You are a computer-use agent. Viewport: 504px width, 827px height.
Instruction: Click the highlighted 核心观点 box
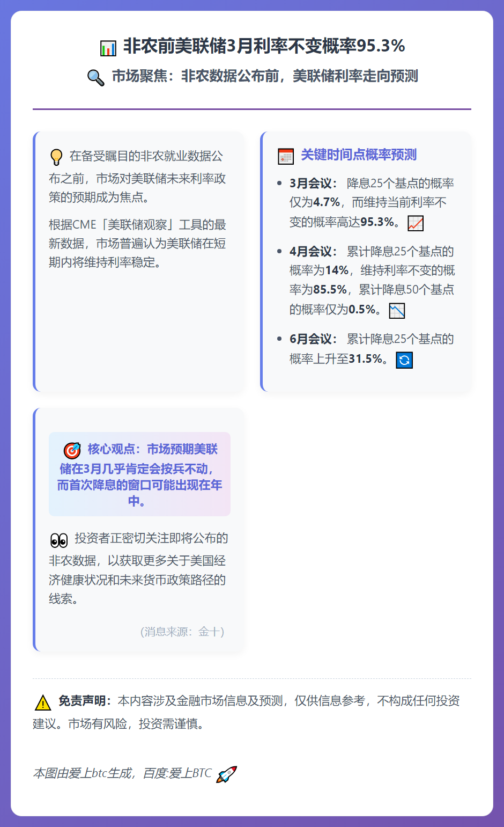click(139, 474)
